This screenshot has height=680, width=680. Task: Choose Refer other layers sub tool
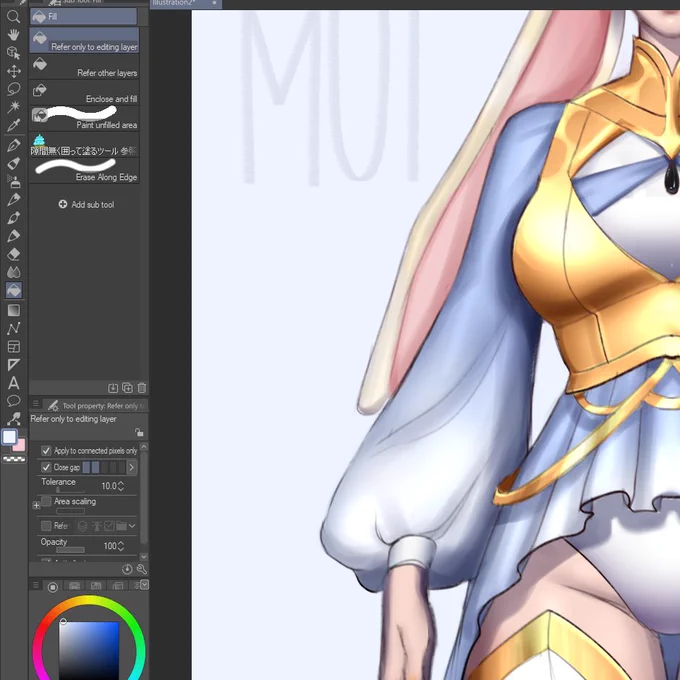[x=85, y=66]
